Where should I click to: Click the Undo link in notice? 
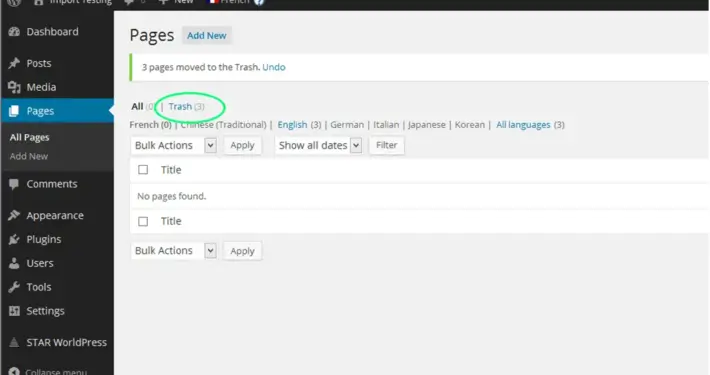[x=274, y=67]
